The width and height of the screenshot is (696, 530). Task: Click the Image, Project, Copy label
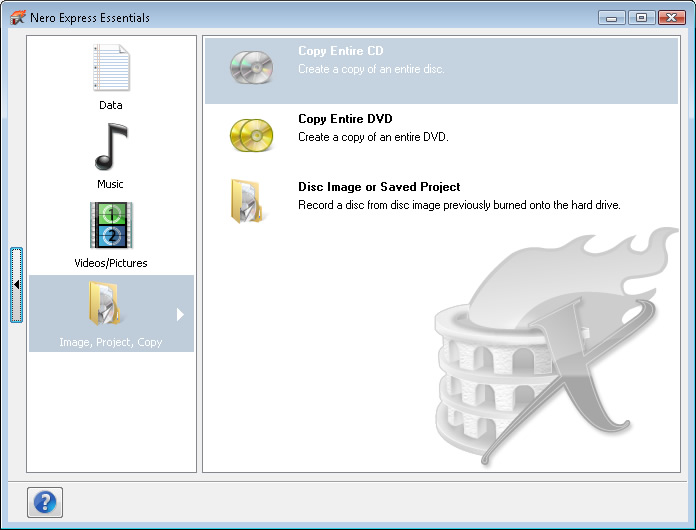[111, 342]
